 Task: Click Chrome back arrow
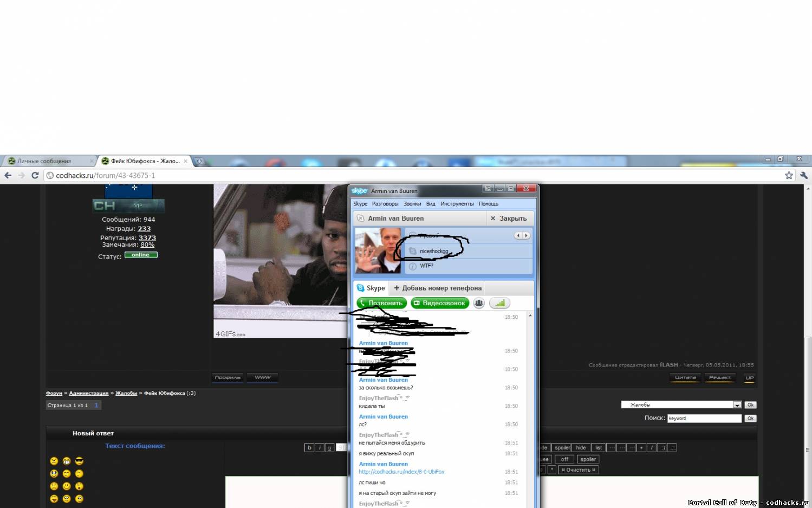click(8, 175)
